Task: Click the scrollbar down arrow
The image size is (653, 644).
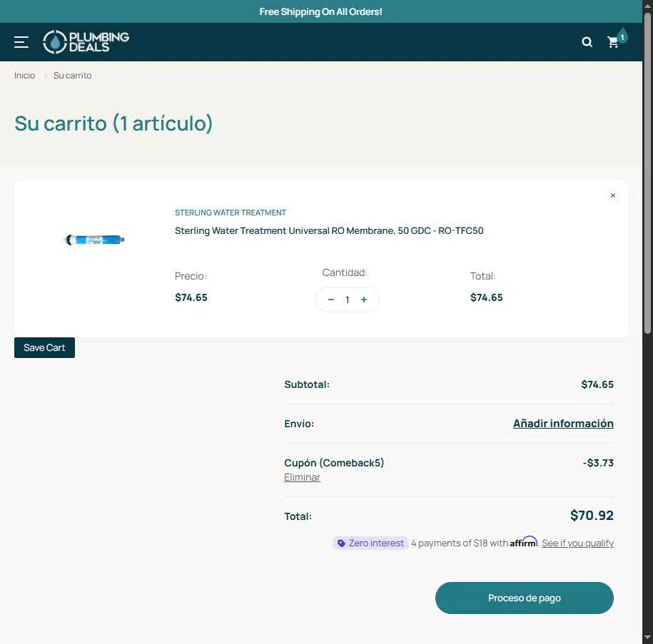Action: click(x=647, y=638)
